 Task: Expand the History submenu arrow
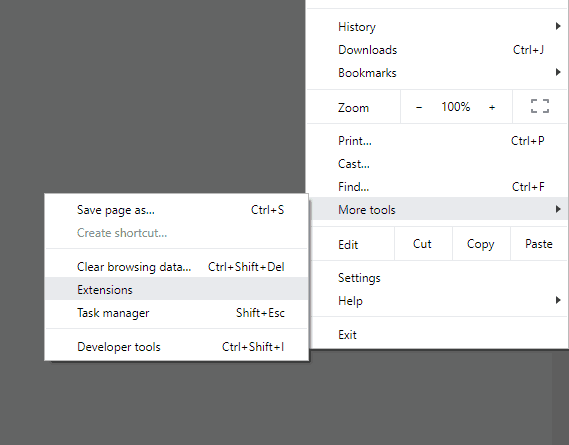click(558, 26)
